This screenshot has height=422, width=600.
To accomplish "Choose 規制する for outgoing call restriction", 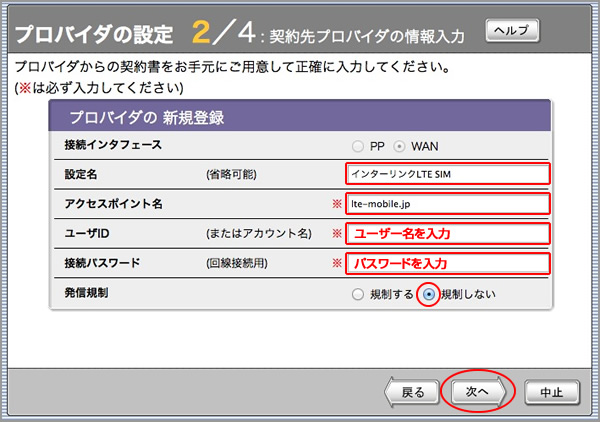I will 357,294.
